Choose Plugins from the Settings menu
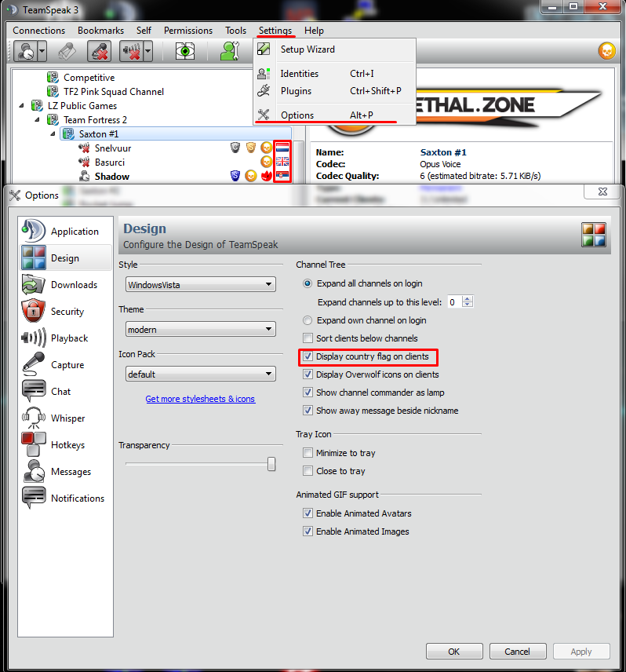626x672 pixels. (x=334, y=91)
